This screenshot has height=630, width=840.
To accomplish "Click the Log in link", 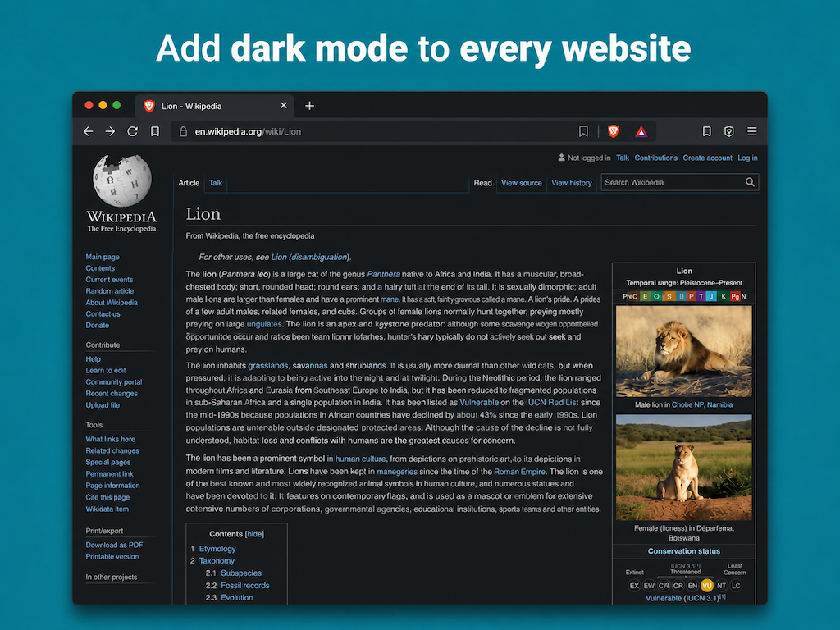I will tap(747, 157).
